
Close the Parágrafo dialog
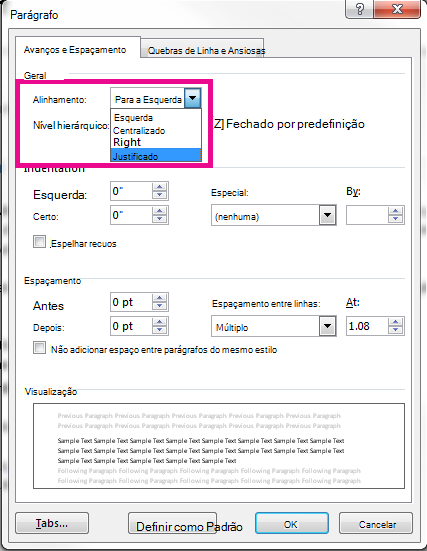pos(397,9)
